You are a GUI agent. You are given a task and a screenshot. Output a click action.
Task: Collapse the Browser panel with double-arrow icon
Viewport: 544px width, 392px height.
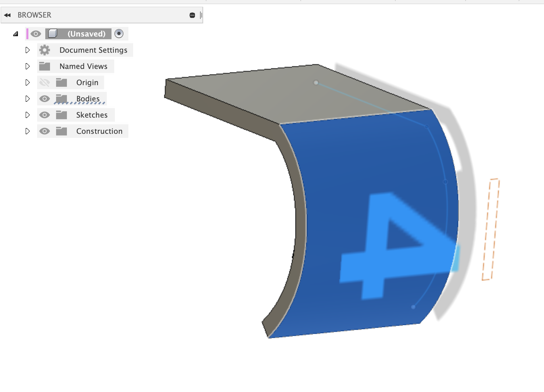coord(7,15)
